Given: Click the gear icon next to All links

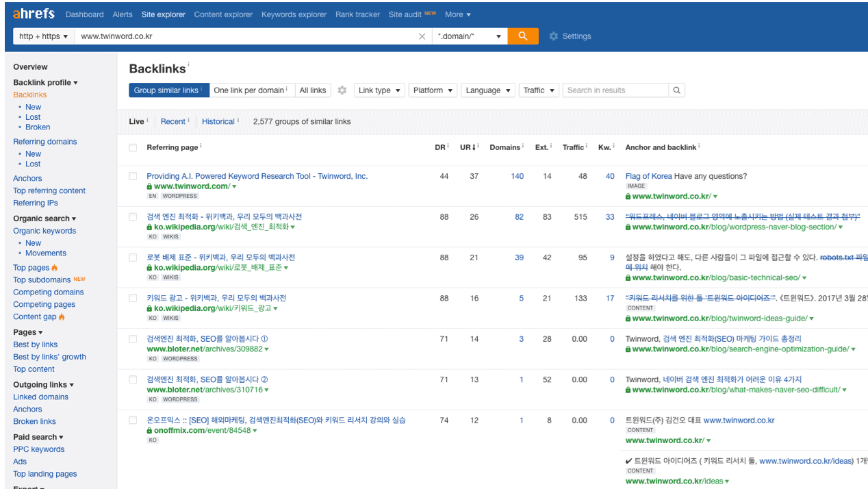Looking at the screenshot, I should coord(342,90).
